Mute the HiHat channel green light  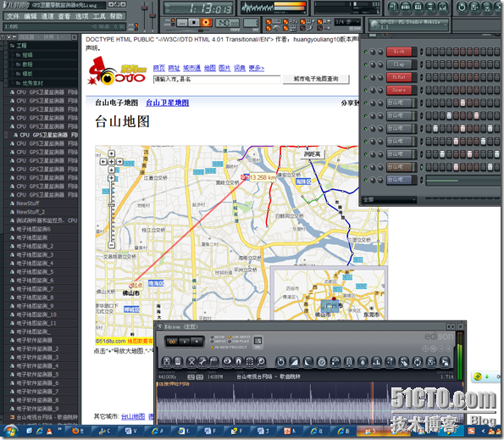[x=365, y=77]
